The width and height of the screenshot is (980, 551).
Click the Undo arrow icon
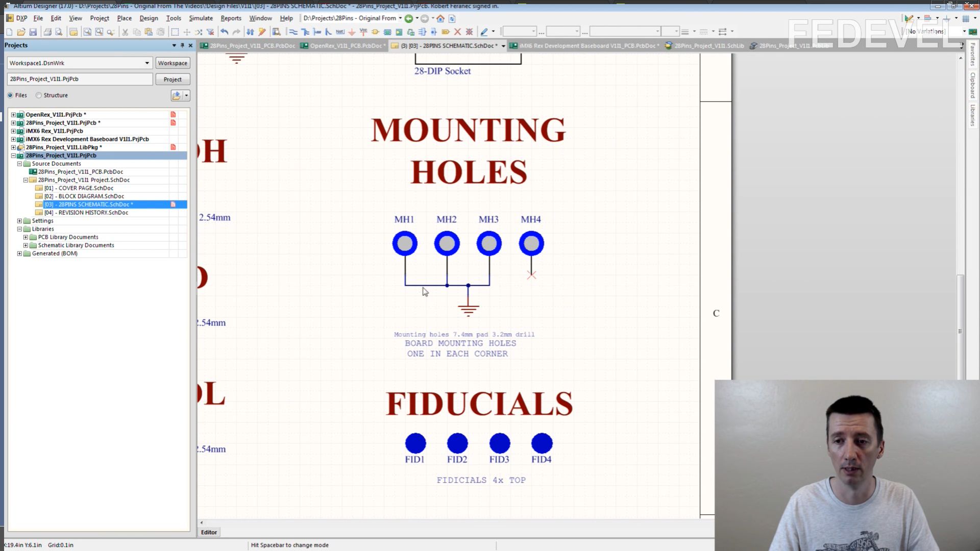pos(224,32)
